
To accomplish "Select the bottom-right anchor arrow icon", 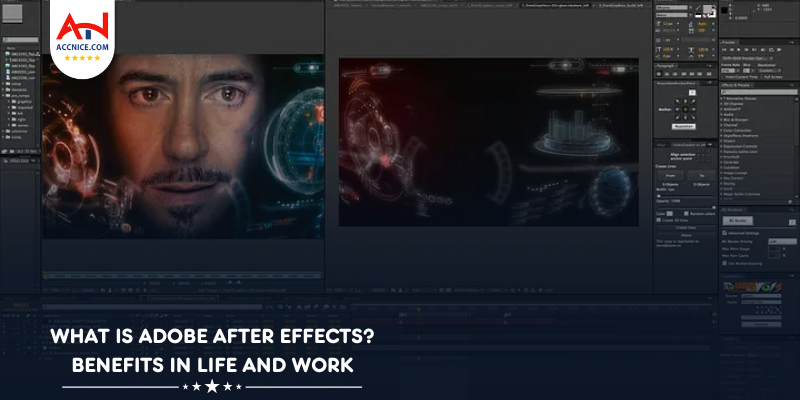I will point(693,117).
